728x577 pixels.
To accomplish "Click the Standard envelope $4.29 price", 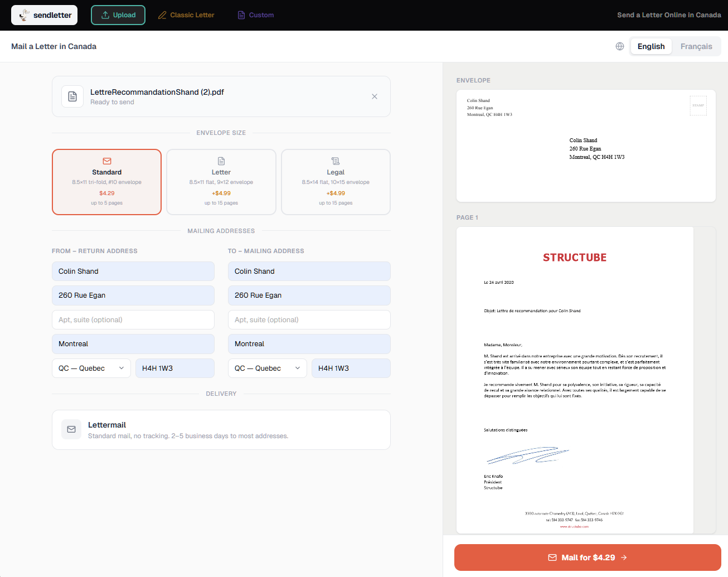I will tap(107, 193).
